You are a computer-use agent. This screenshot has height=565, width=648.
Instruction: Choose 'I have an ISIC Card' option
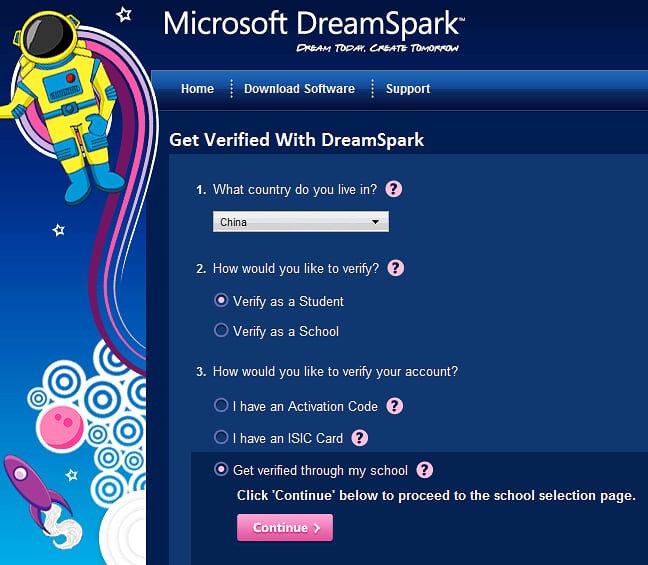(221, 437)
